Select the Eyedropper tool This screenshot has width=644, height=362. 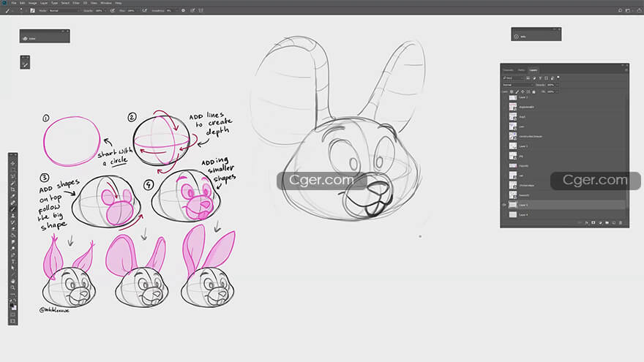[x=12, y=196]
